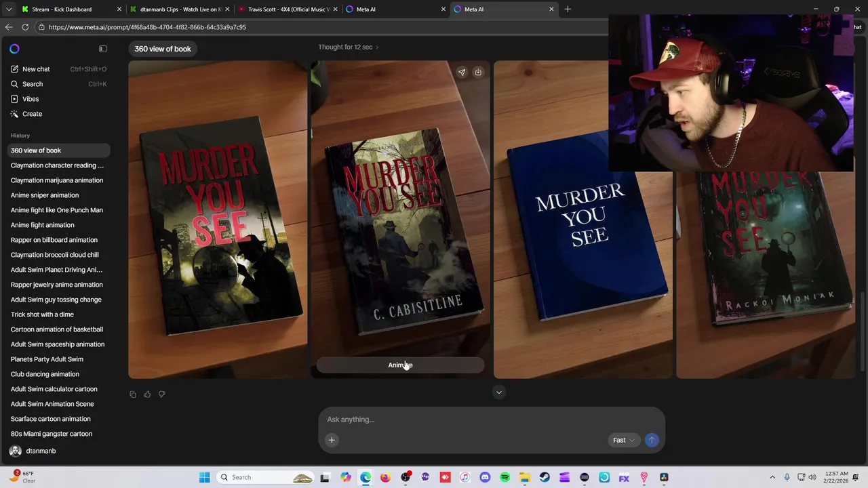
Task: Give the response a thumbs down
Action: [x=161, y=394]
